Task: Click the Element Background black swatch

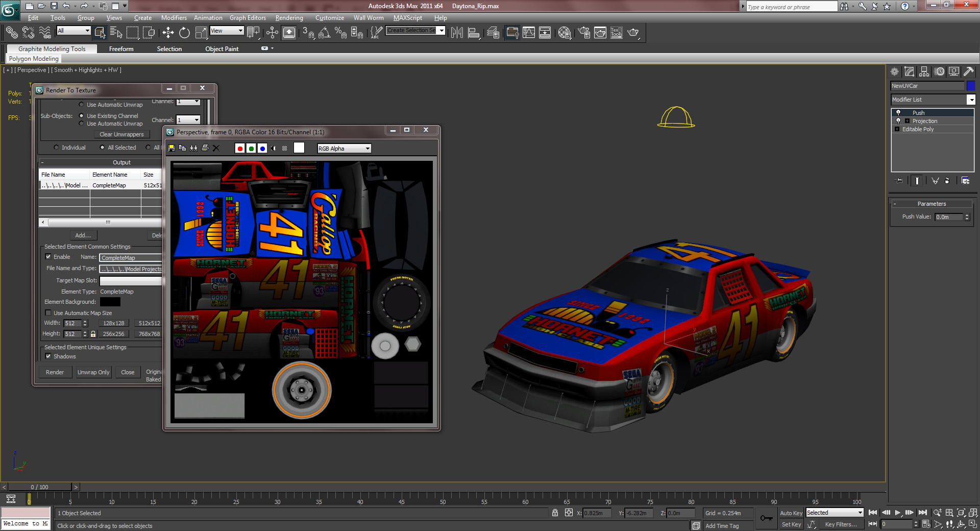Action: point(110,302)
